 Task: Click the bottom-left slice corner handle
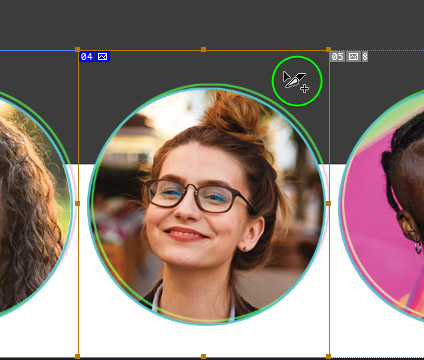pos(78,356)
